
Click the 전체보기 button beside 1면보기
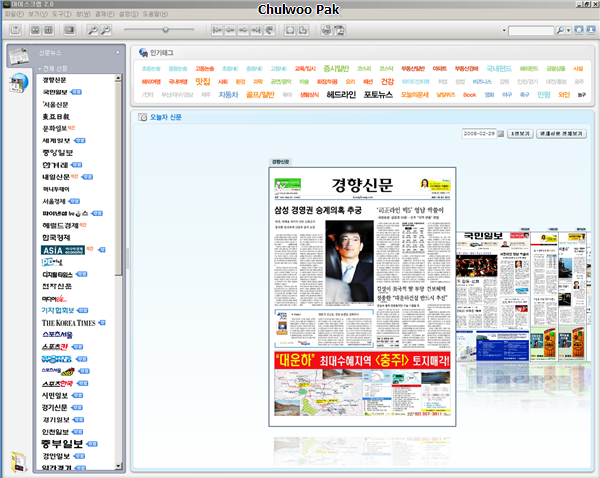[561, 134]
